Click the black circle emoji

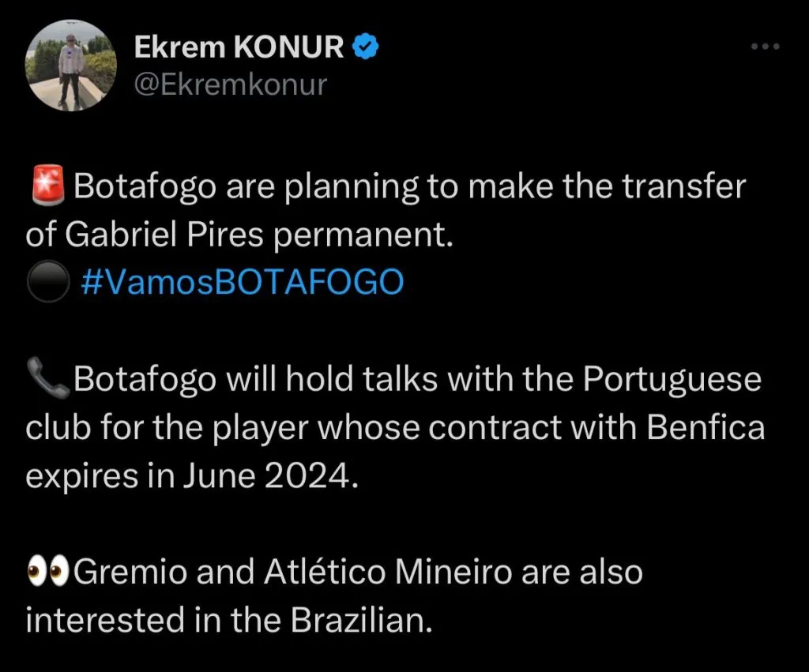(47, 282)
